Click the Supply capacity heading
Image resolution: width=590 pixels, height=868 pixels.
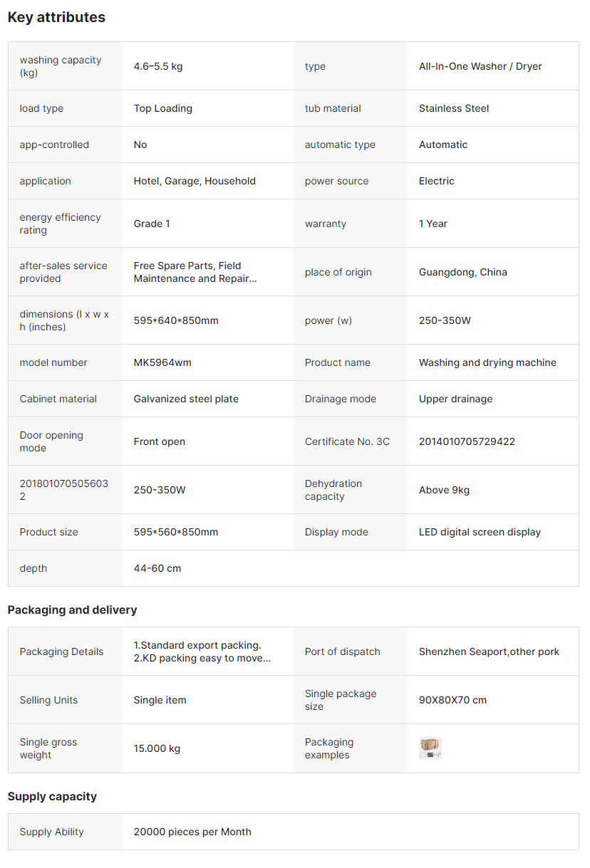point(52,796)
